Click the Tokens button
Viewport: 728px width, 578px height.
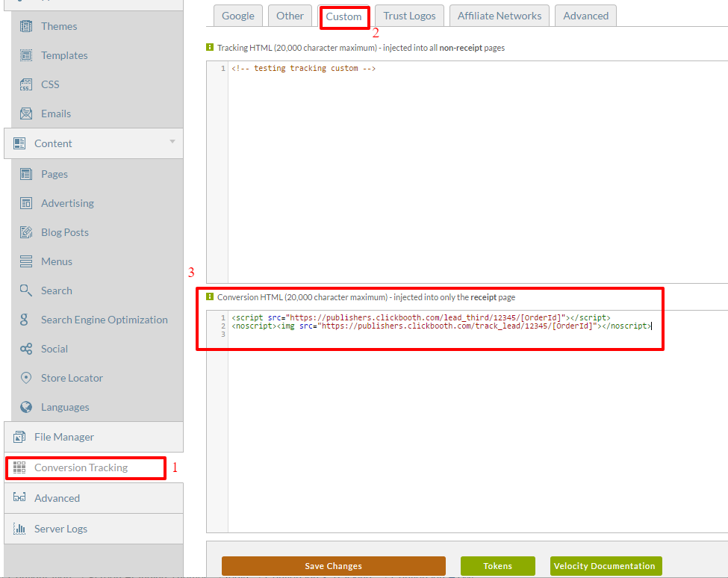(x=498, y=566)
